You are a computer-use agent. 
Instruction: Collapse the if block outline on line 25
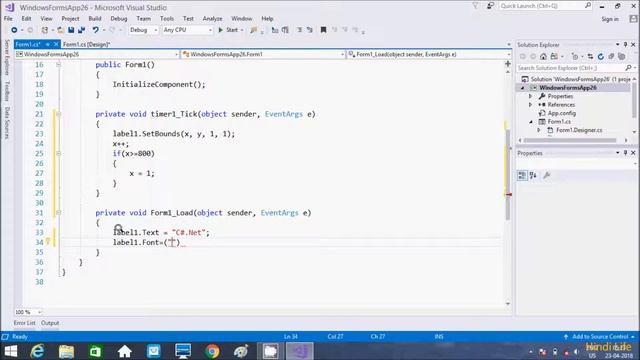coord(58,153)
